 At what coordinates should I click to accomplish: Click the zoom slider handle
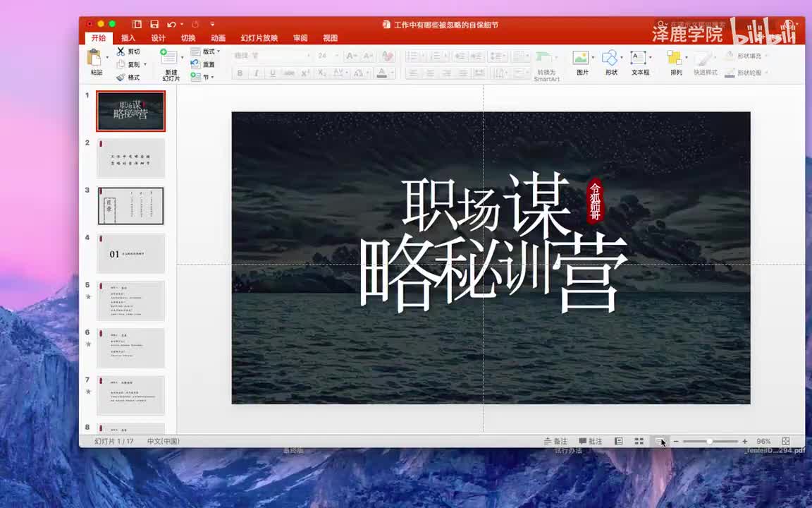(x=710, y=441)
